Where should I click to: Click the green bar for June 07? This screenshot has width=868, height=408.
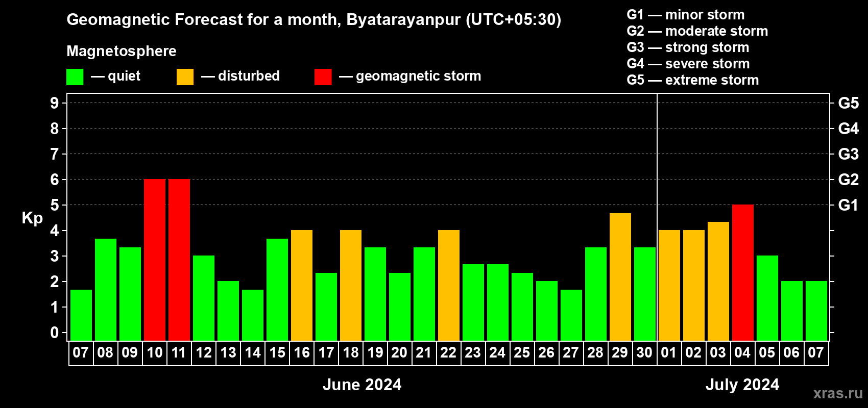tap(81, 315)
